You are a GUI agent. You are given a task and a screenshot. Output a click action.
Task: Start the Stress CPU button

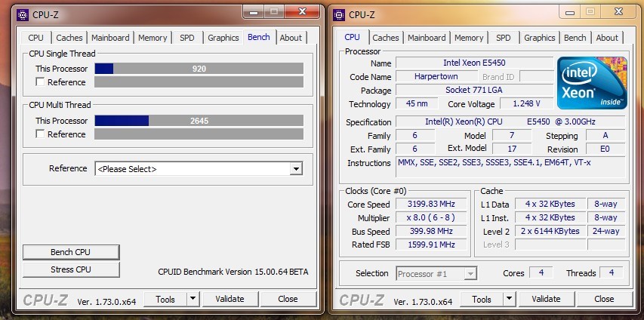tap(71, 269)
